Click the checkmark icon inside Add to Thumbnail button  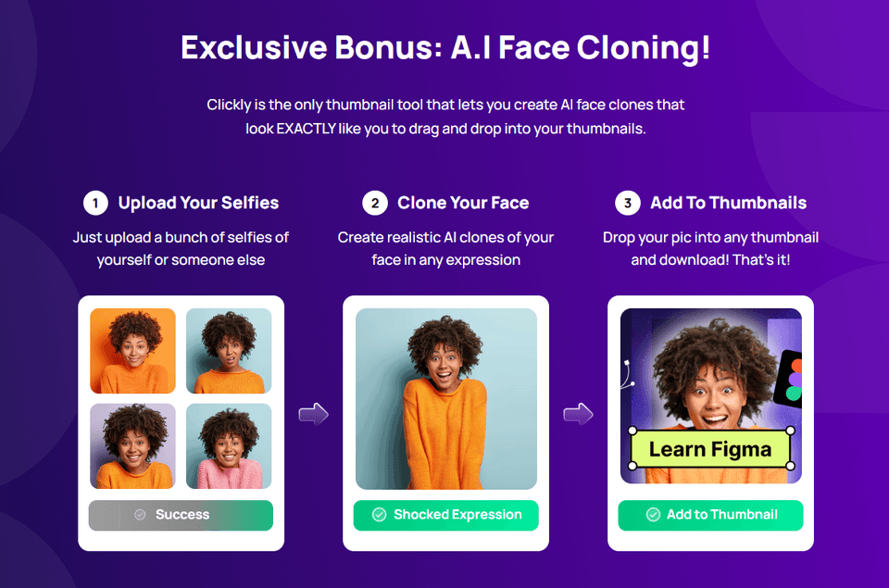click(x=653, y=513)
